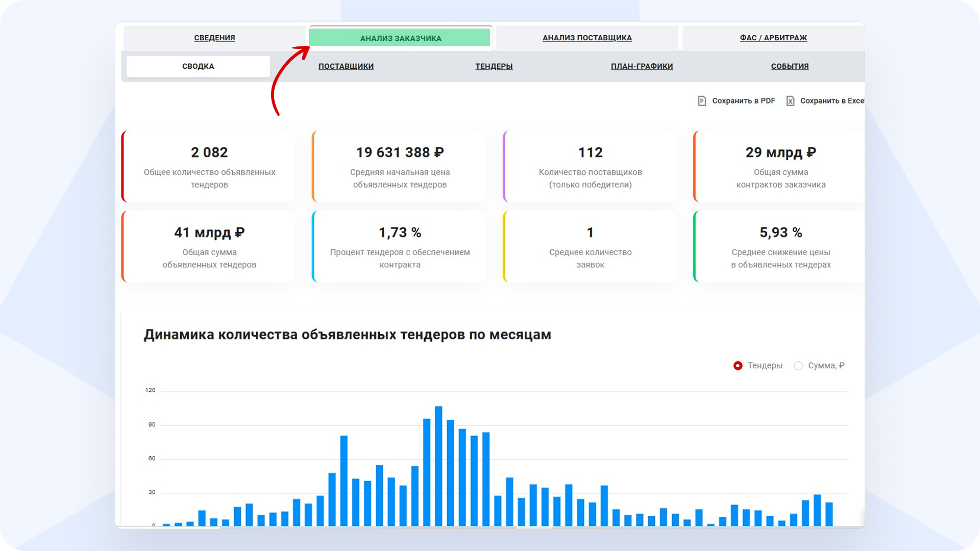Image resolution: width=980 pixels, height=551 pixels.
Task: Click the 41 млрд ₽ tenders sum card
Action: tap(209, 246)
